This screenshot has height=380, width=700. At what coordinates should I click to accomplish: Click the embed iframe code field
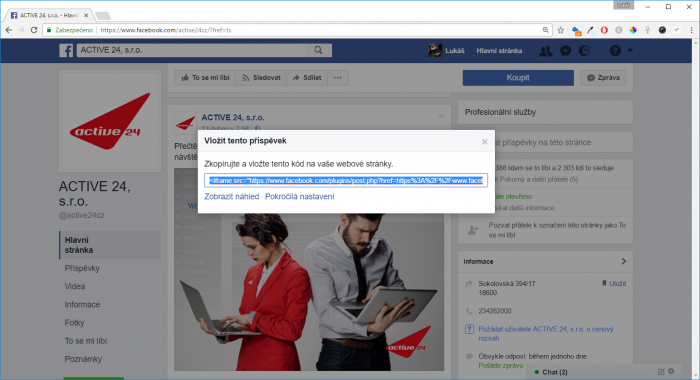point(346,180)
